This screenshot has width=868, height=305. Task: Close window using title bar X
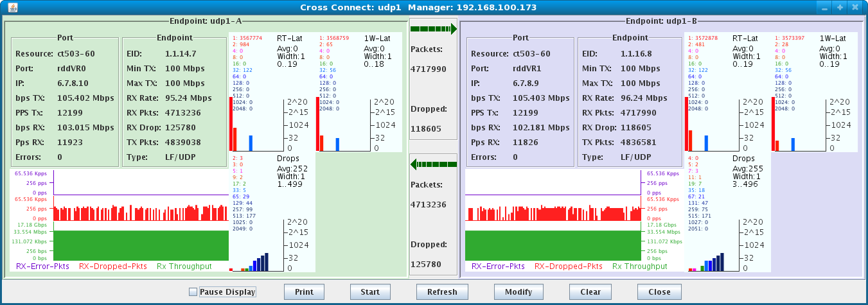[x=855, y=7]
